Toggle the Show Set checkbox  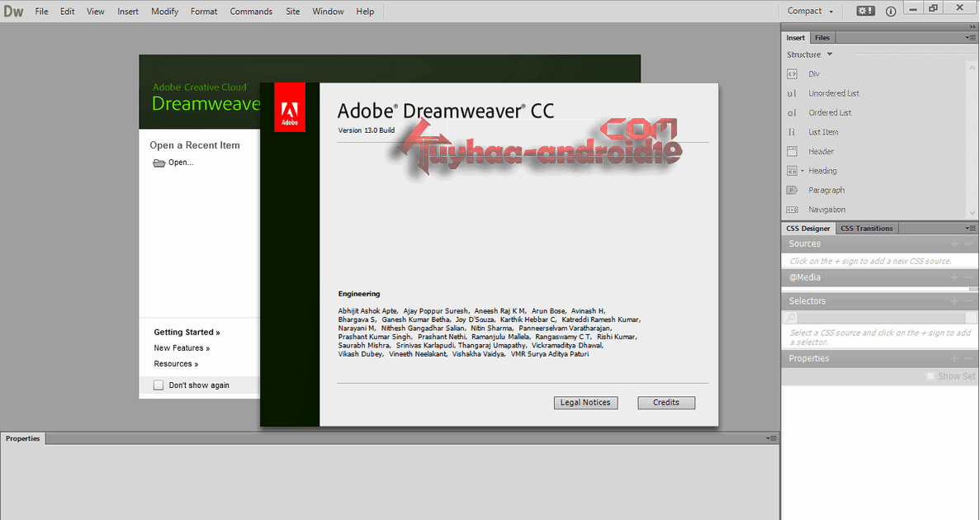tap(930, 376)
